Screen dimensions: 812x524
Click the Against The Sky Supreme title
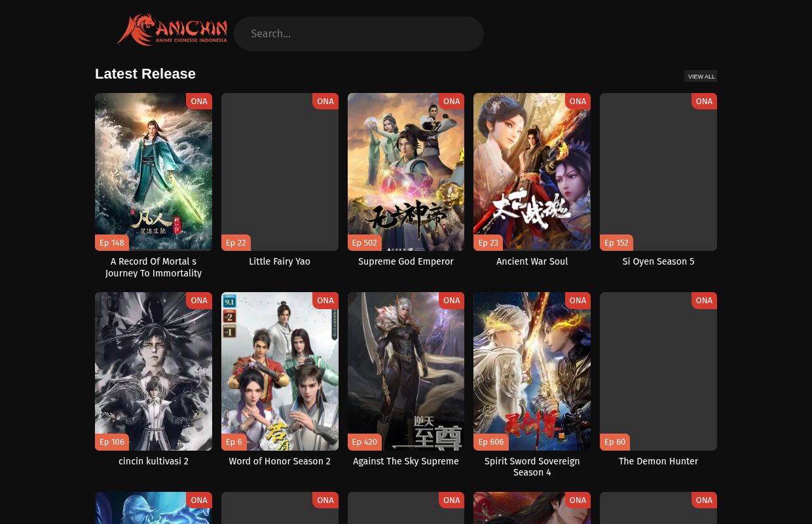tap(406, 461)
